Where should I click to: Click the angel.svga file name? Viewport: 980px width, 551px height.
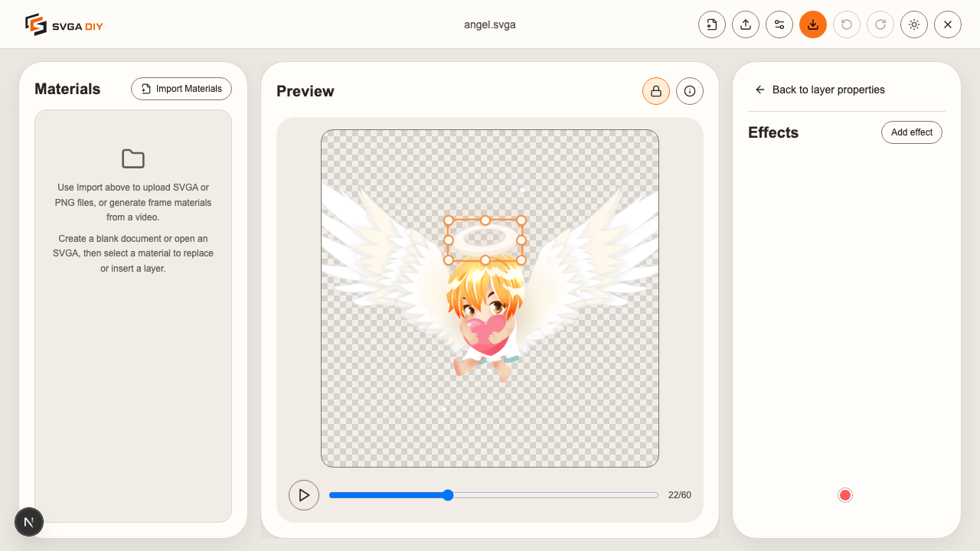click(x=490, y=24)
